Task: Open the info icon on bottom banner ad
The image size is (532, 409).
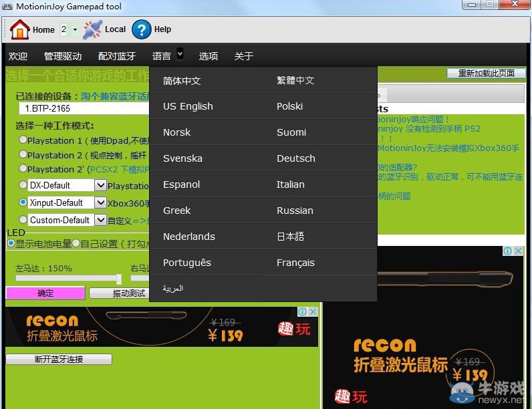Action: (x=302, y=311)
